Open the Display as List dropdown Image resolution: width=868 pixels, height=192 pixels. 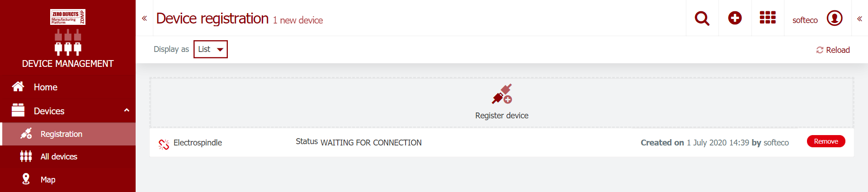[211, 49]
